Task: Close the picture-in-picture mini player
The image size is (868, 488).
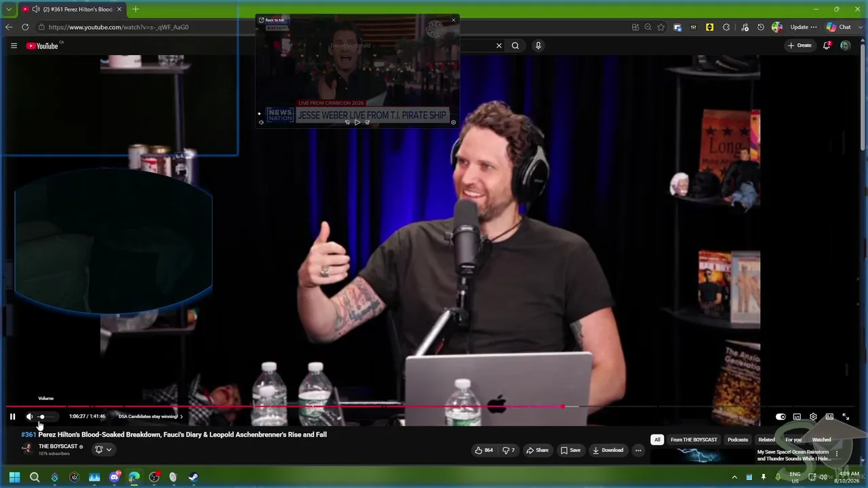Action: pyautogui.click(x=454, y=20)
